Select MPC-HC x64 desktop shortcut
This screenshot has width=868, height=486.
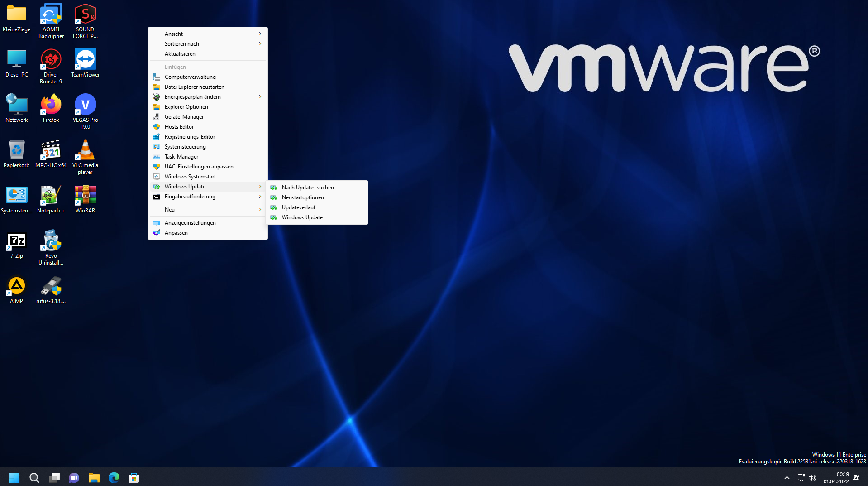(x=51, y=154)
